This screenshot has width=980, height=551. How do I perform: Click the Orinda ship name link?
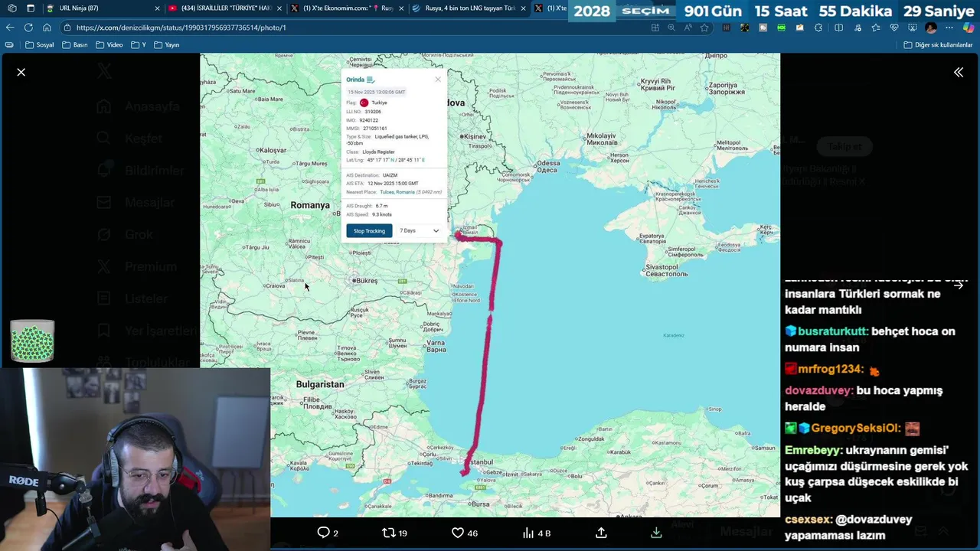tap(355, 80)
